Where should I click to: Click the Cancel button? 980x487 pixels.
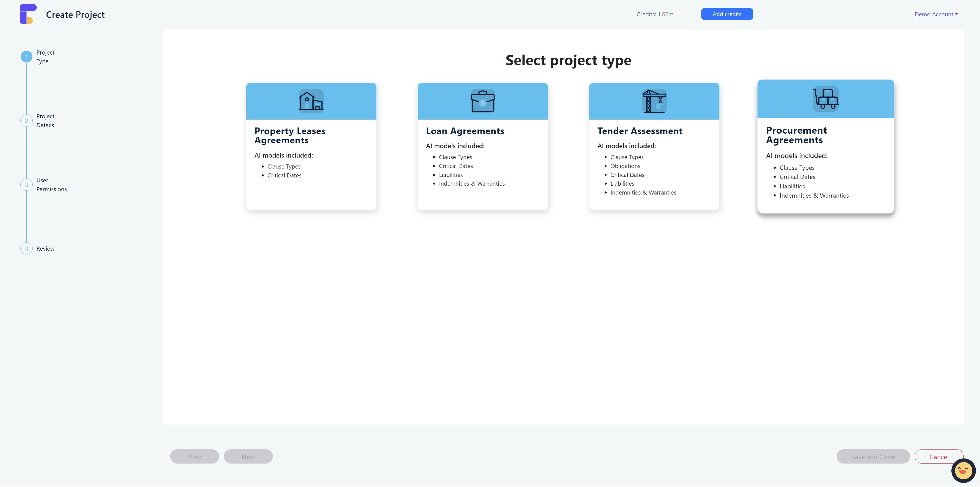point(939,457)
